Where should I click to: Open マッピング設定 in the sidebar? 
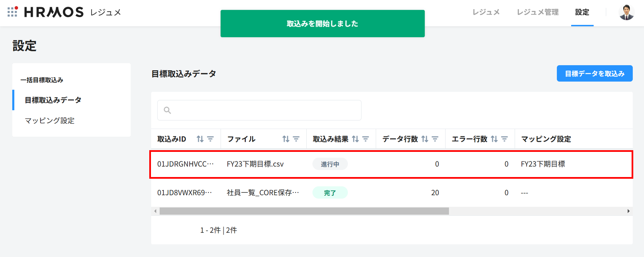coord(50,121)
